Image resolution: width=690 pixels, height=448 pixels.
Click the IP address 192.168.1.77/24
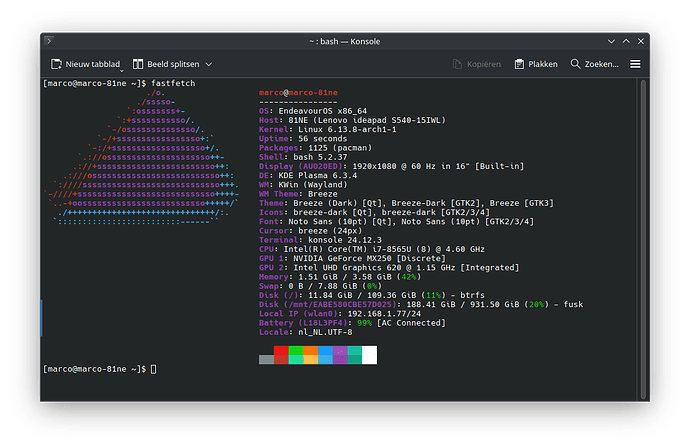tap(384, 314)
